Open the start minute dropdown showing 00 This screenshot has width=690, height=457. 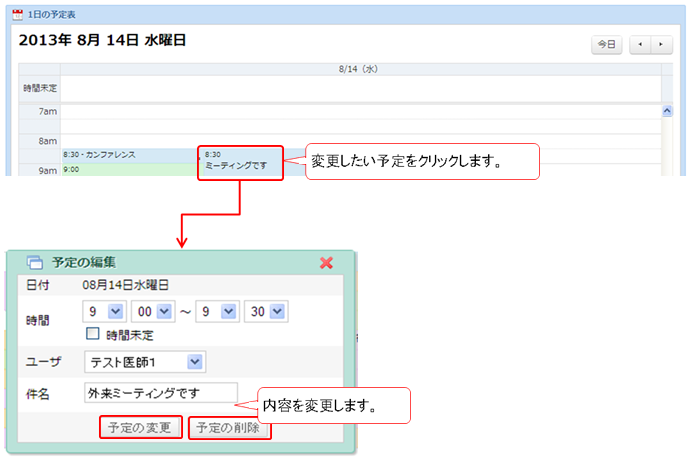point(165,313)
